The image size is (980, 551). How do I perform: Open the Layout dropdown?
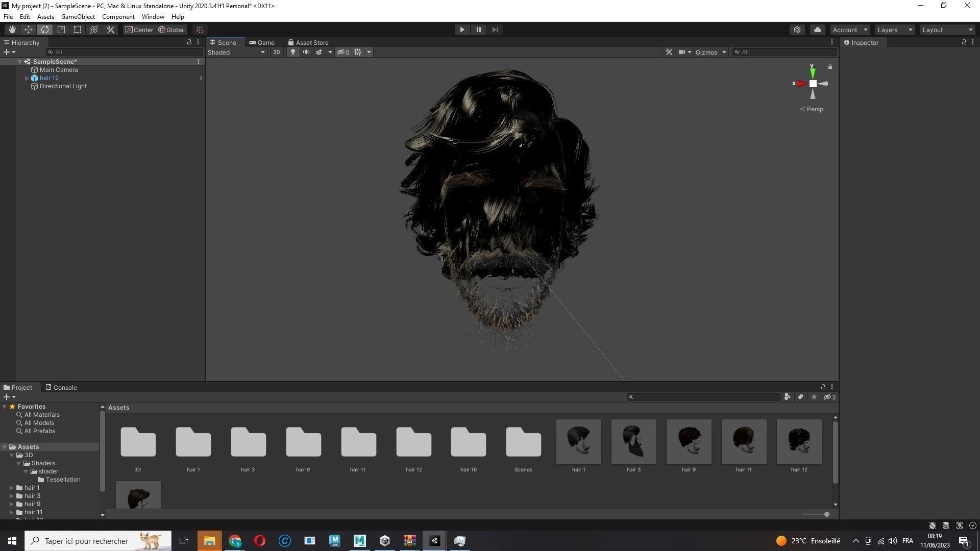coord(947,30)
